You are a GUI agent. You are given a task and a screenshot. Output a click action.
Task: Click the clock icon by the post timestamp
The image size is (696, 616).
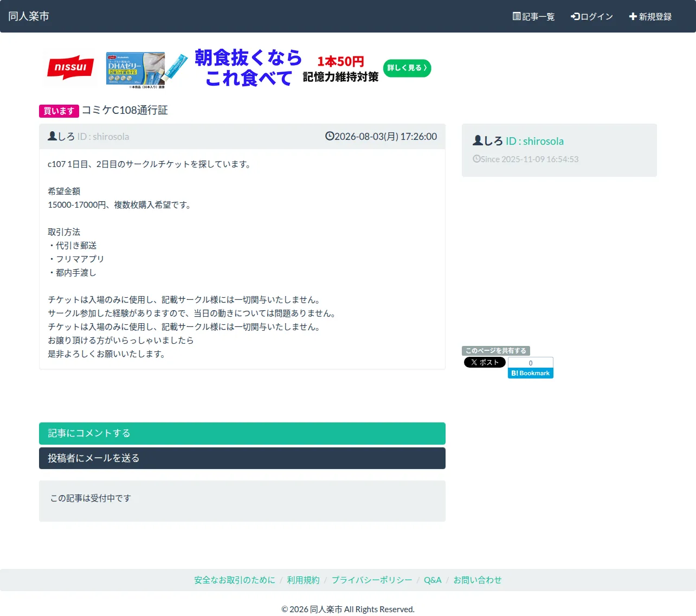click(x=330, y=136)
